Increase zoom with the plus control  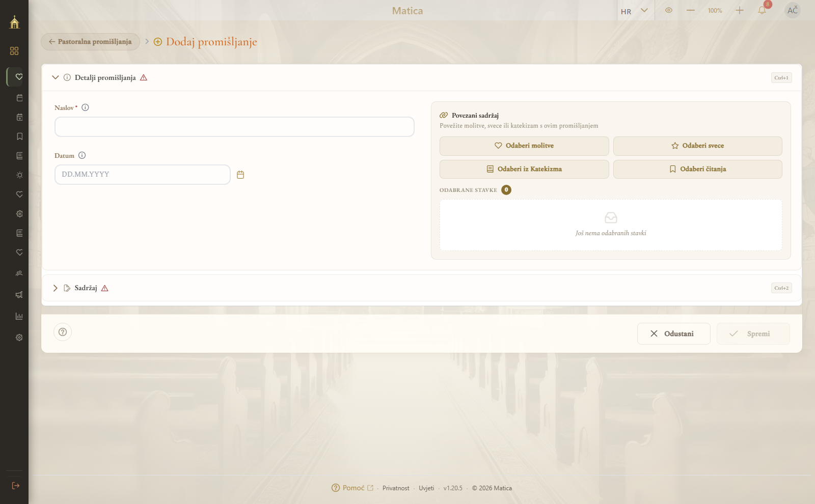pyautogui.click(x=740, y=10)
